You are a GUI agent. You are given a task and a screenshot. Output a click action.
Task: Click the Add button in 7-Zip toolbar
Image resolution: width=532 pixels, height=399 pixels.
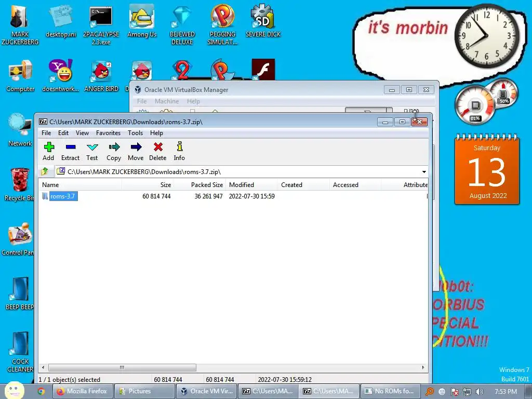coord(48,151)
